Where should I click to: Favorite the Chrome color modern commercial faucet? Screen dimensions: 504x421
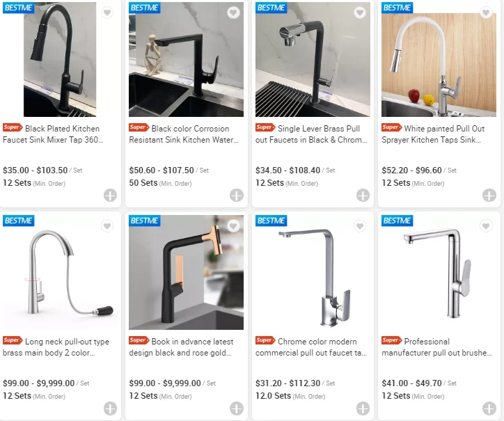360,226
